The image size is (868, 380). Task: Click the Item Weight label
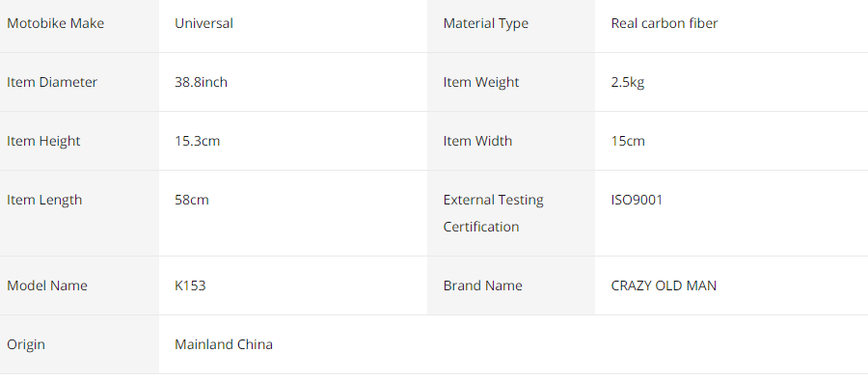481,83
